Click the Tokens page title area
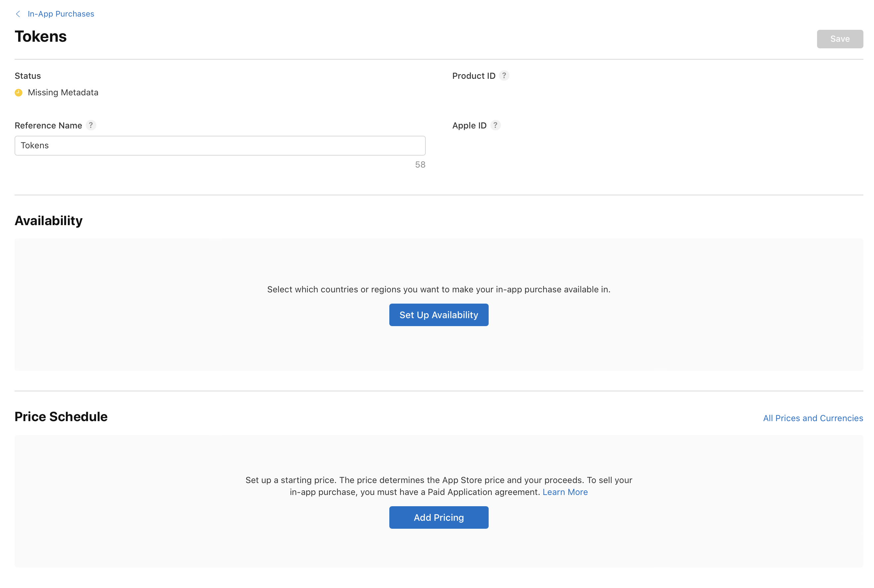The image size is (874, 588). tap(41, 36)
